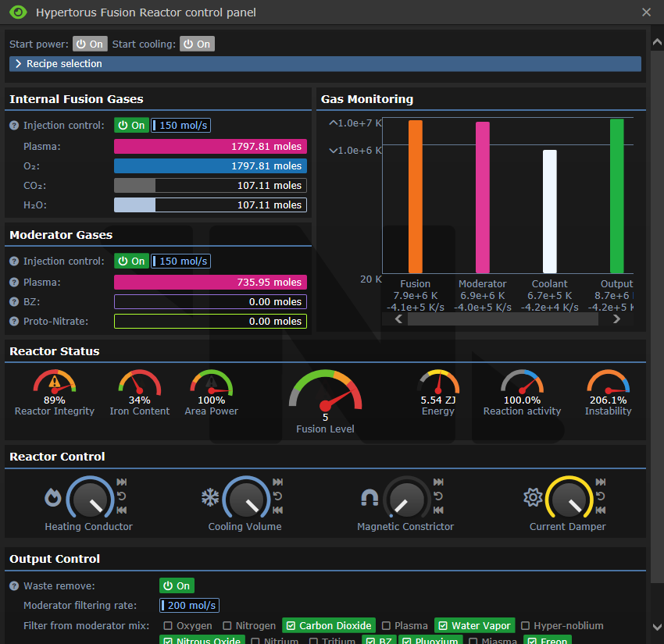Click the Heating Conductor flame icon
Viewport: 664px width, 644px height.
53,497
